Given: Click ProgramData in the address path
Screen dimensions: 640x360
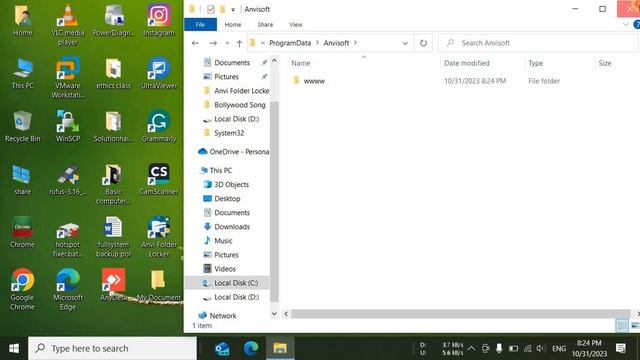Looking at the screenshot, I should (x=290, y=43).
